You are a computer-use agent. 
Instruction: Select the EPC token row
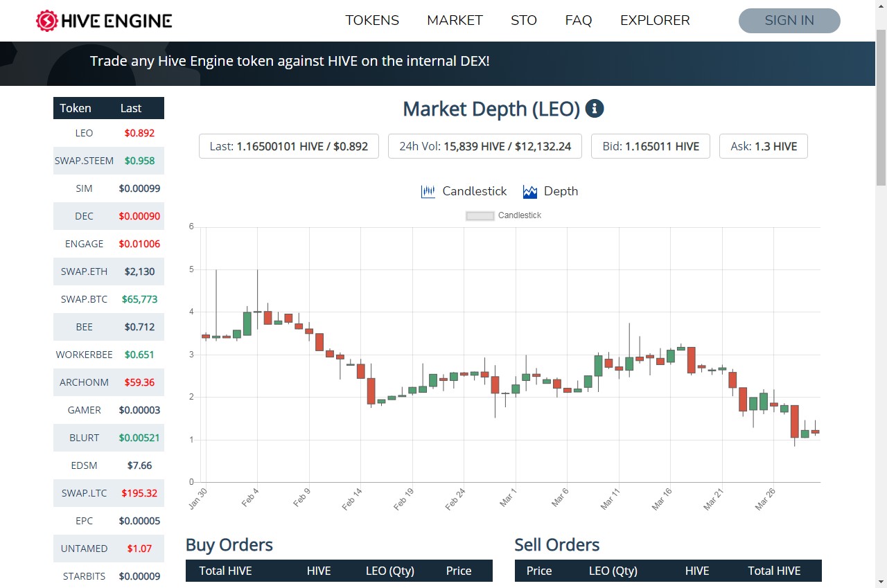tap(109, 521)
